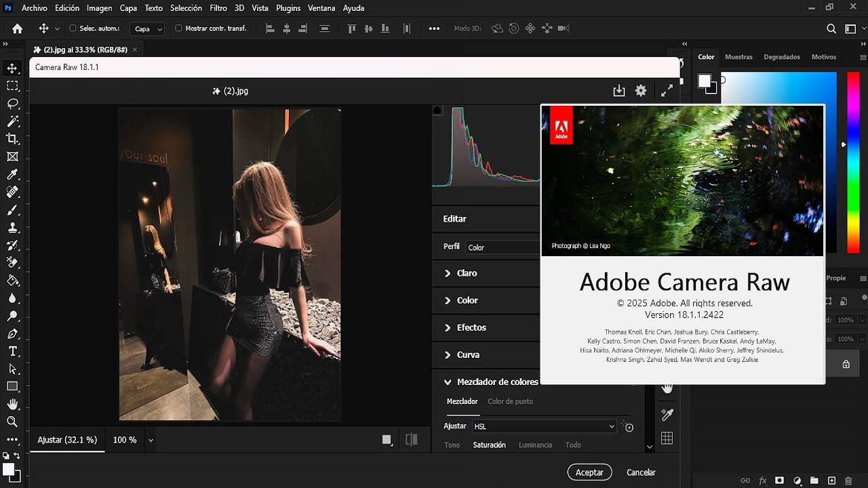The width and height of the screenshot is (868, 488).
Task: Select the Pen tool
Action: (x=12, y=333)
